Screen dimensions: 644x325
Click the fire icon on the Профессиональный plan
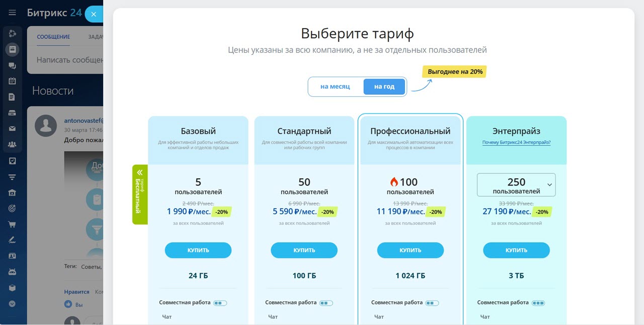click(394, 182)
